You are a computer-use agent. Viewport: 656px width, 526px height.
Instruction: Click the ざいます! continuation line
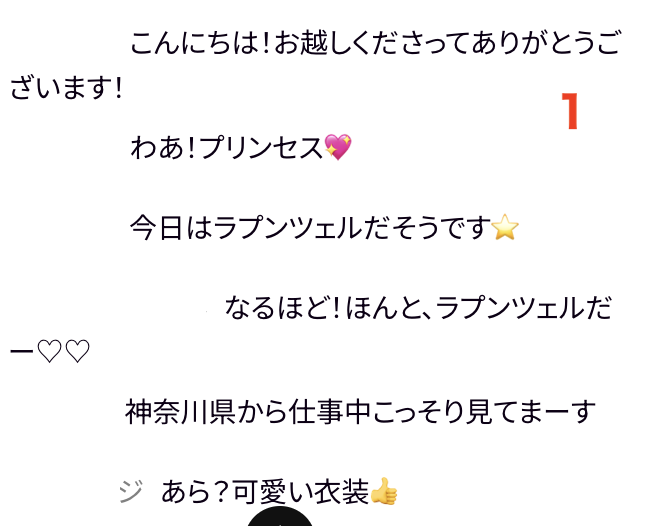66,88
